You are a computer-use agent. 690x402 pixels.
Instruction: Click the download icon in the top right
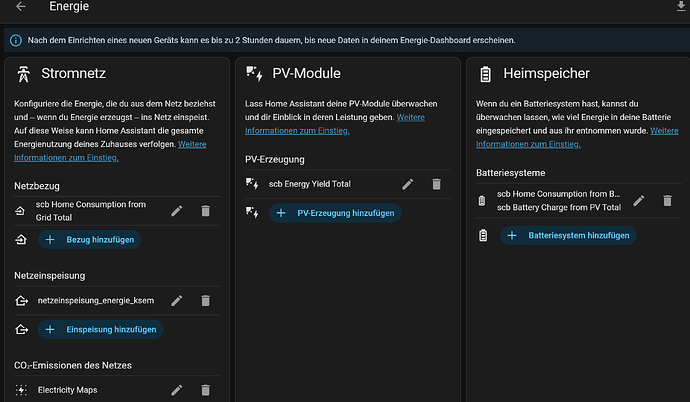(681, 7)
